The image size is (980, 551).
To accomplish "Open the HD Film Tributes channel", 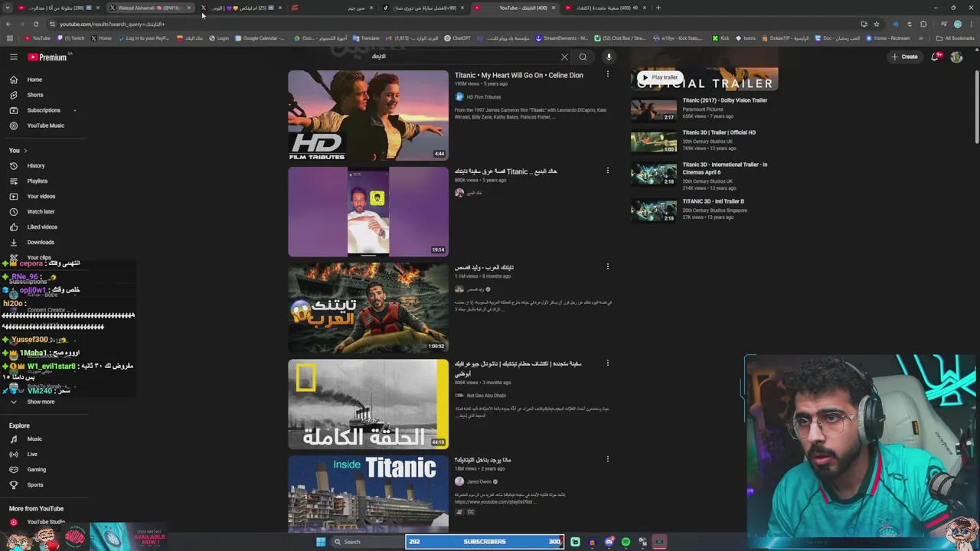I will [x=483, y=97].
